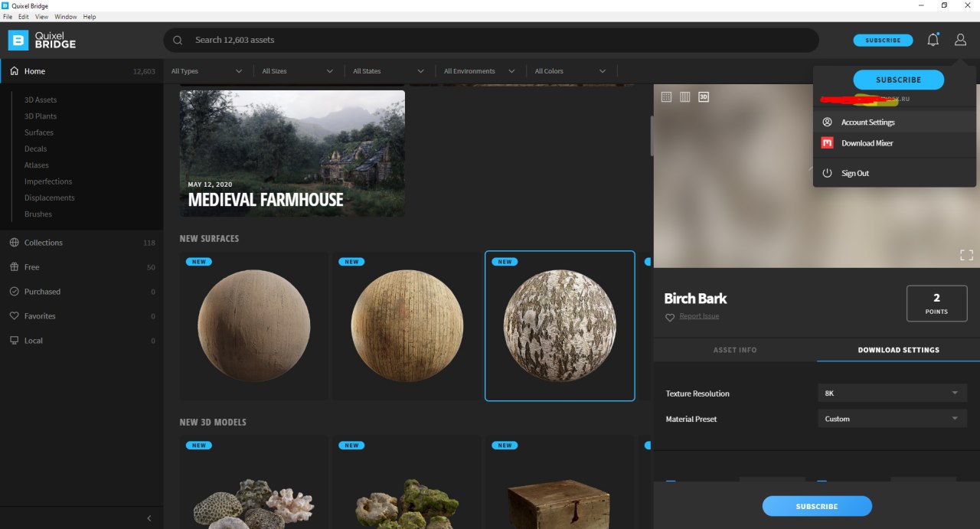Viewport: 980px width, 529px height.
Task: Open Purchased via checkmark icon
Action: (x=15, y=292)
